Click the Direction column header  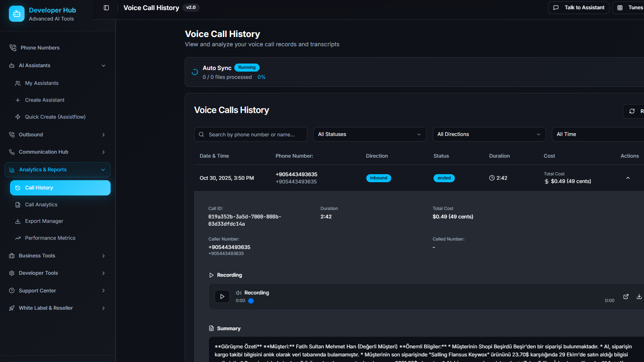[x=377, y=156]
